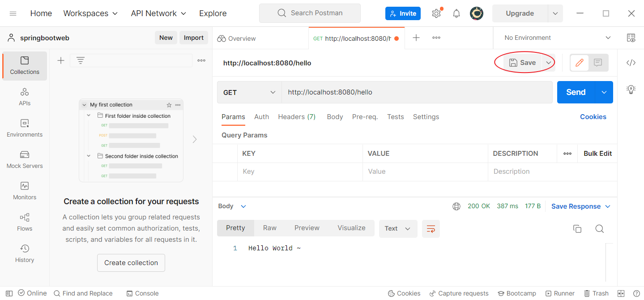The height and width of the screenshot is (300, 644).
Task: Switch to the comments mode button
Action: coord(598,63)
